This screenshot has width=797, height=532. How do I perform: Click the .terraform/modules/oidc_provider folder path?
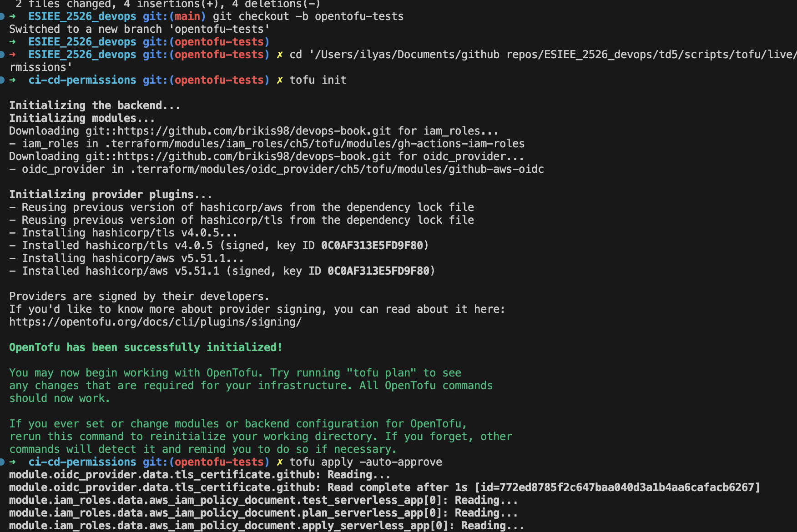coord(337,170)
